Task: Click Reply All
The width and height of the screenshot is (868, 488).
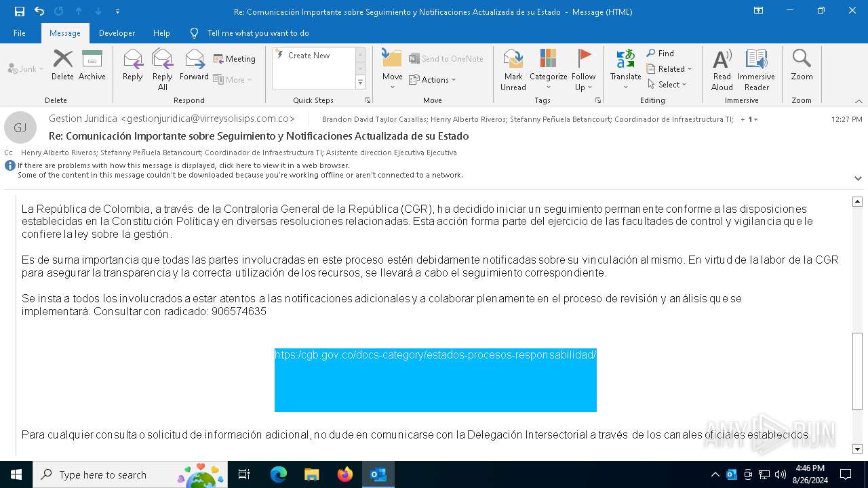Action: pyautogui.click(x=163, y=70)
